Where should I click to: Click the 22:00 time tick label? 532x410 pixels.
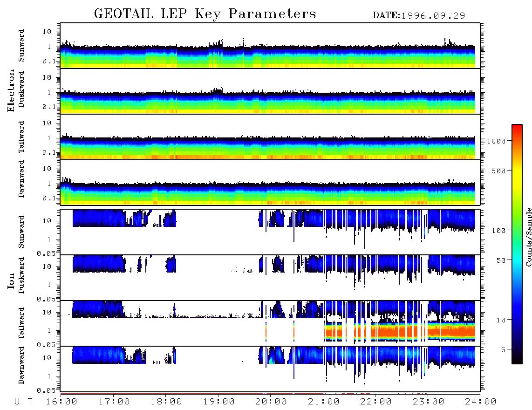(376, 402)
